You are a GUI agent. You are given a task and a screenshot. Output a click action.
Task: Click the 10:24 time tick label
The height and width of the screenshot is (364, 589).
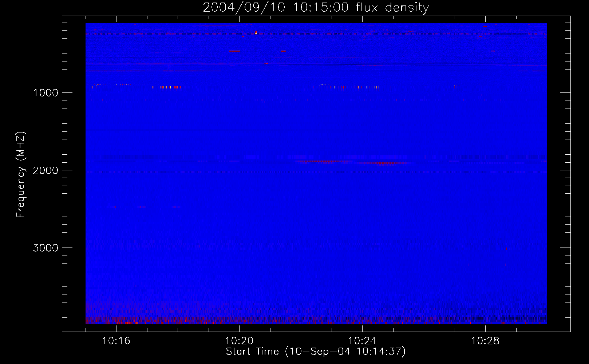coord(362,341)
